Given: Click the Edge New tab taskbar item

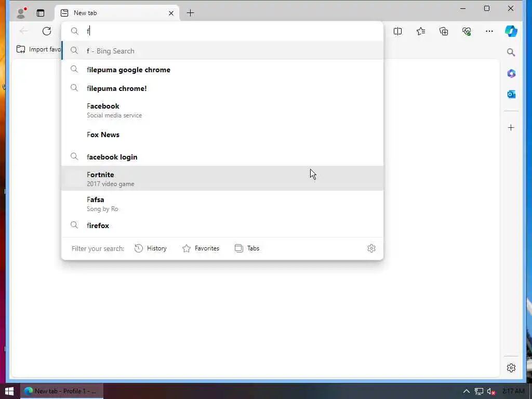Looking at the screenshot, I should [61, 391].
